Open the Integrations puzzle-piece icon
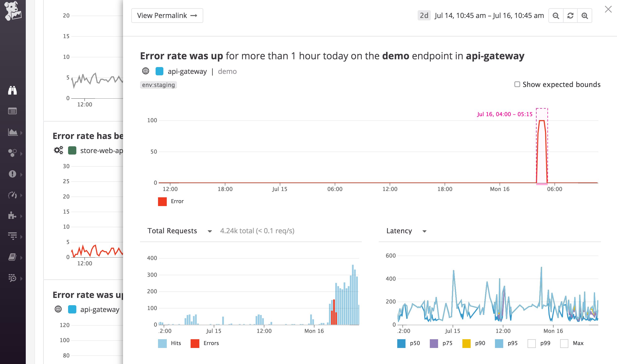This screenshot has width=617, height=364. (13, 216)
